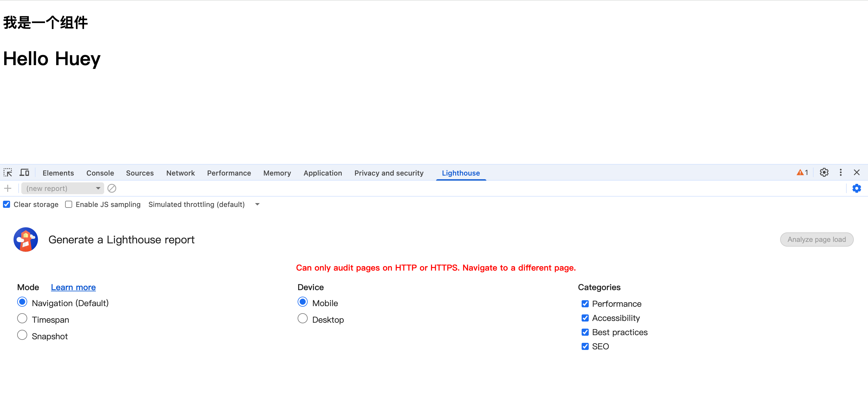Open DevTools three-dot customize menu
Screen dimensions: 868x405
(840, 172)
